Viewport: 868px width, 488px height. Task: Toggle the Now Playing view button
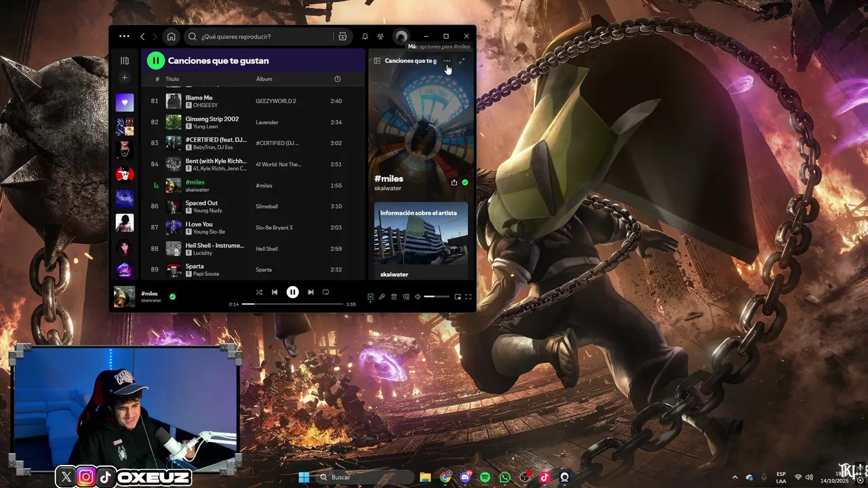[x=370, y=296]
